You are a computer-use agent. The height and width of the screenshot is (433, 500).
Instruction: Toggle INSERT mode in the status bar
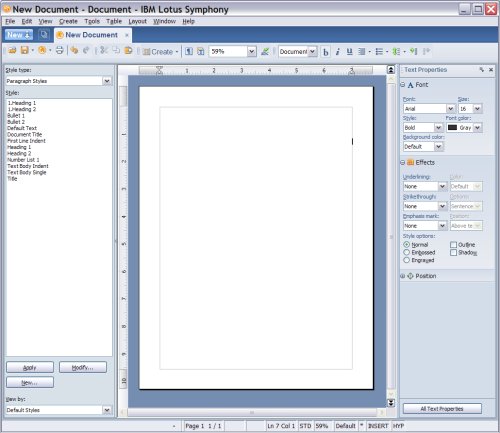click(x=378, y=426)
